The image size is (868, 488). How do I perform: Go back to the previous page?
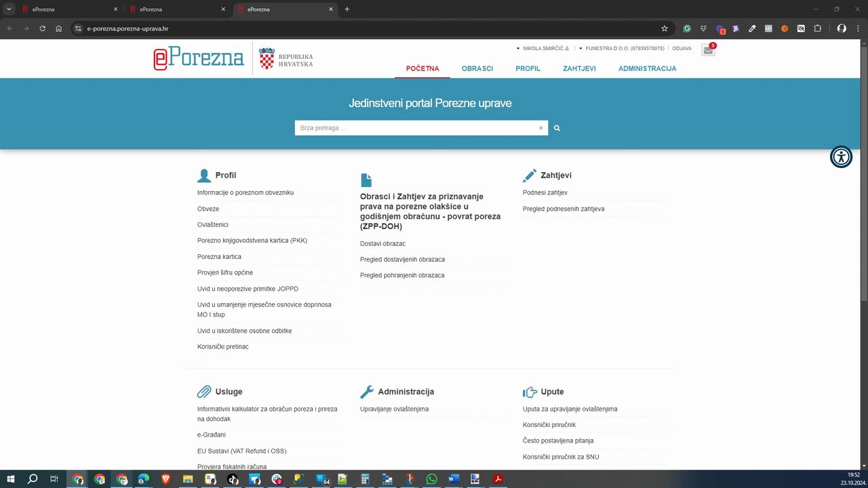pyautogui.click(x=10, y=28)
